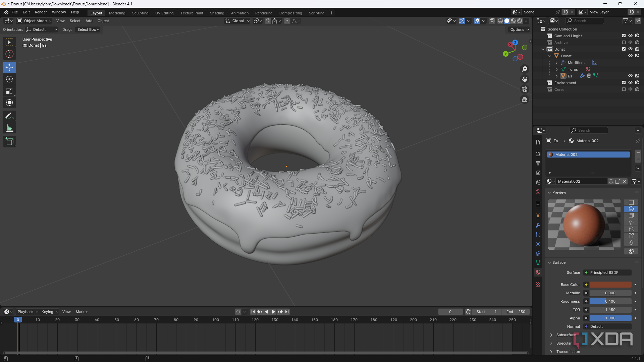
Task: Click the Base Color swatch
Action: point(610,285)
